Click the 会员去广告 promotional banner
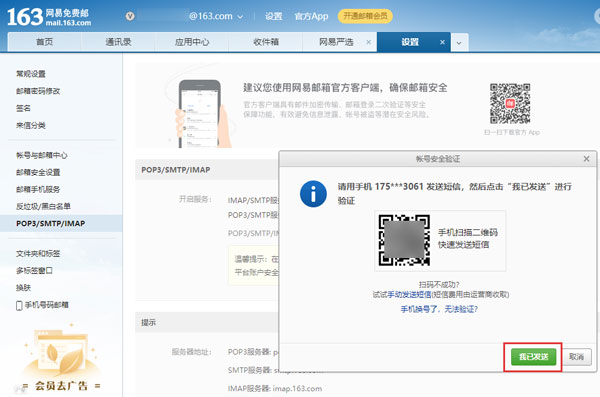600x397 pixels. click(61, 357)
